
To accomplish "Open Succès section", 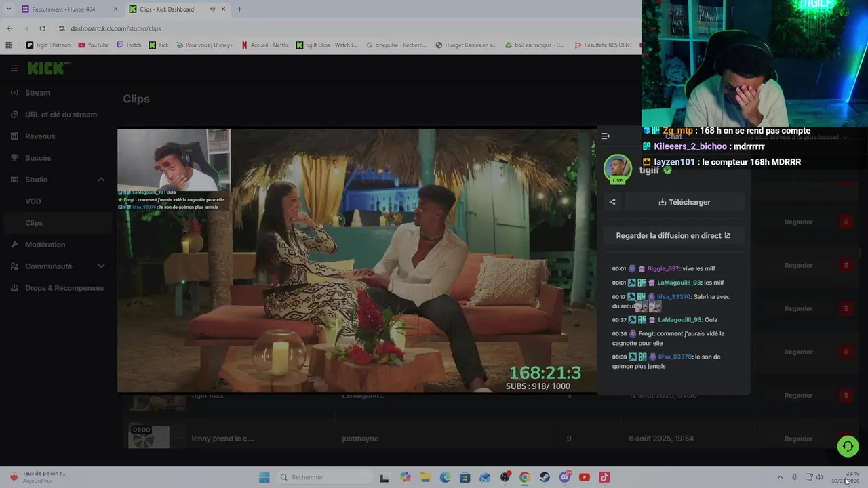I will pyautogui.click(x=38, y=158).
